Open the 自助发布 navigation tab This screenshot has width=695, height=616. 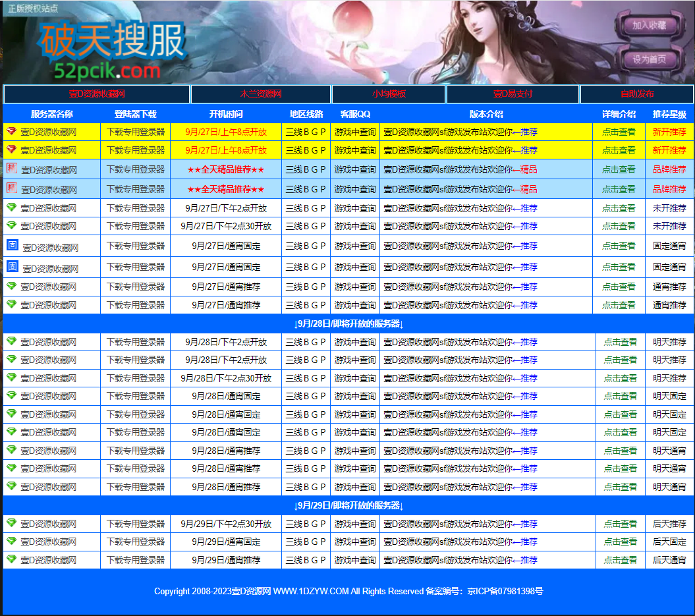[637, 94]
